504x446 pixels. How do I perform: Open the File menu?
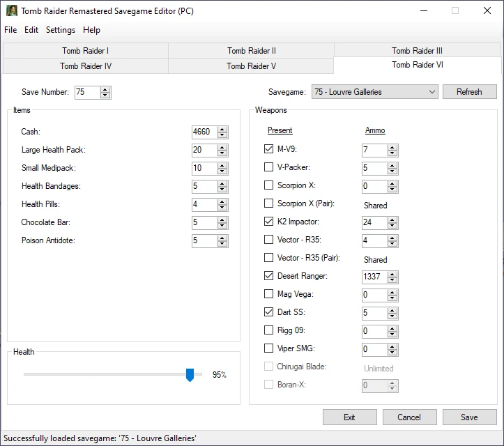click(x=10, y=30)
